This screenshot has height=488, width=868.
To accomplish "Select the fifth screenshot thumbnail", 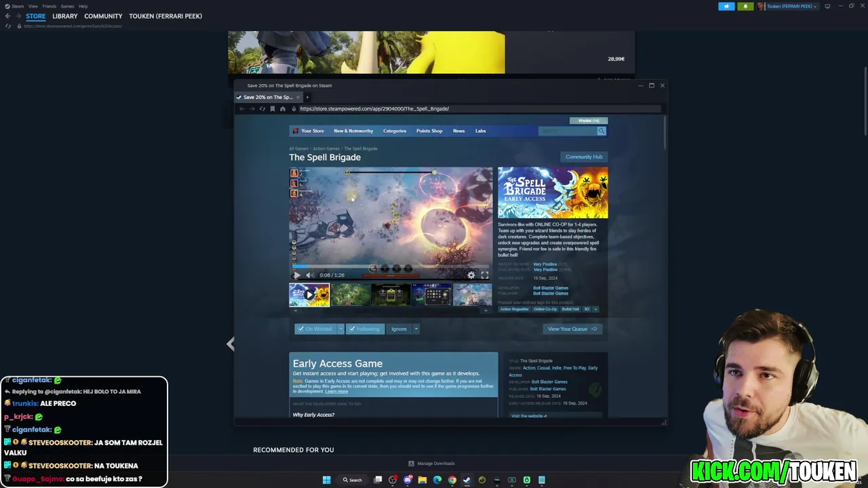I will (x=472, y=295).
